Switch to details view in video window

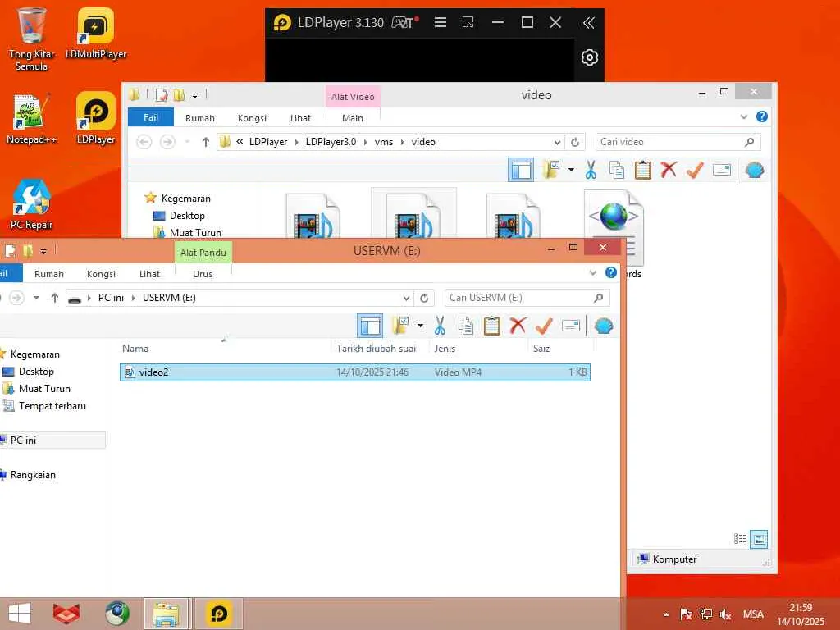741,539
